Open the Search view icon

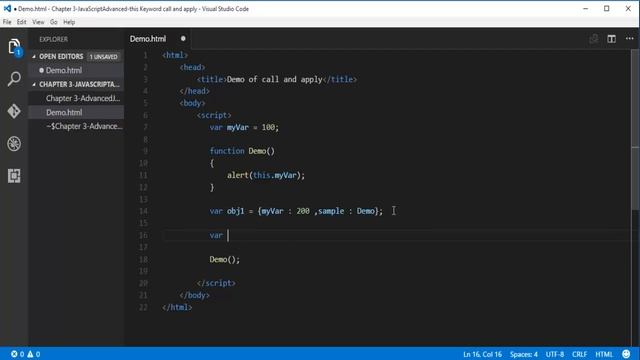14,79
